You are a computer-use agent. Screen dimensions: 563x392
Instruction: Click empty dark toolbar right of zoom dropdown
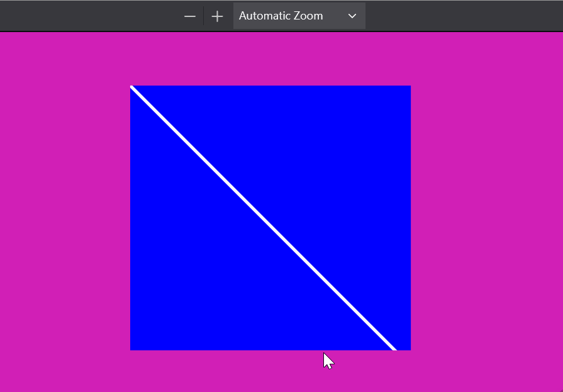[463, 16]
